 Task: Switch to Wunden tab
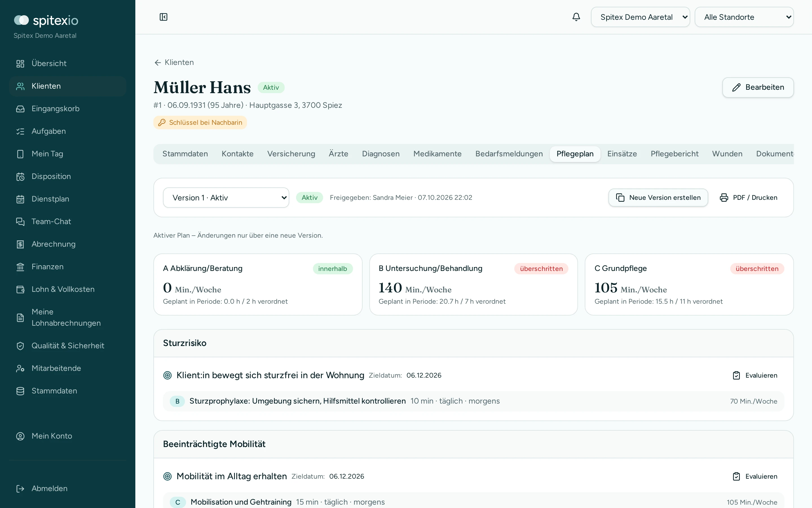(x=727, y=154)
